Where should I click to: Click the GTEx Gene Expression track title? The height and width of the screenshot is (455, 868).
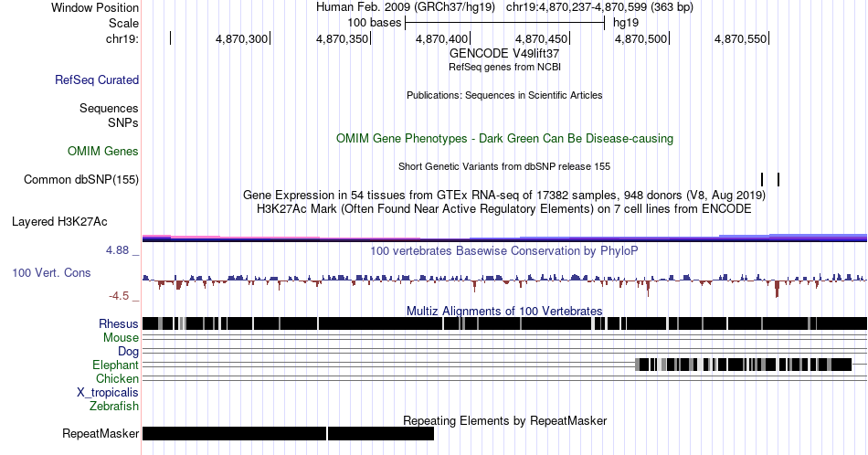(504, 195)
